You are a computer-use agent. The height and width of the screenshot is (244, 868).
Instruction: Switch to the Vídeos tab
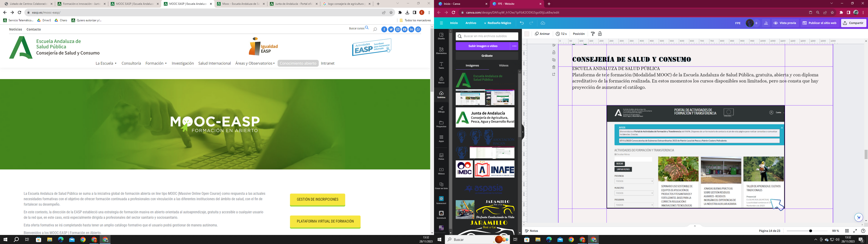[x=503, y=65]
